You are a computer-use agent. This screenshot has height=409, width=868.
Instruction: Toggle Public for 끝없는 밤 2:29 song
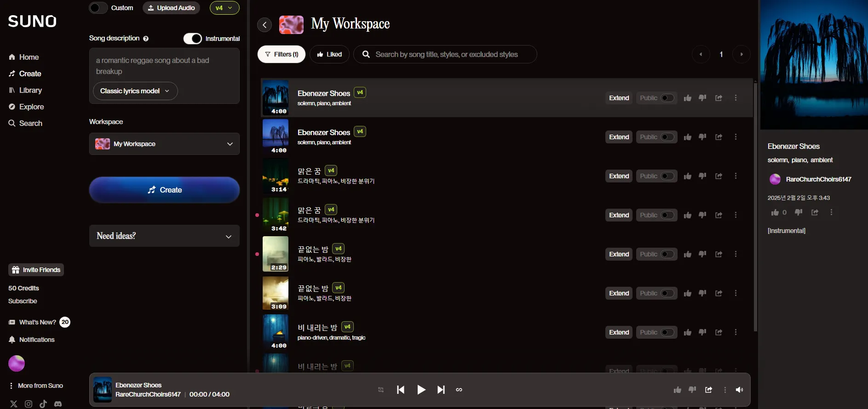(x=667, y=254)
